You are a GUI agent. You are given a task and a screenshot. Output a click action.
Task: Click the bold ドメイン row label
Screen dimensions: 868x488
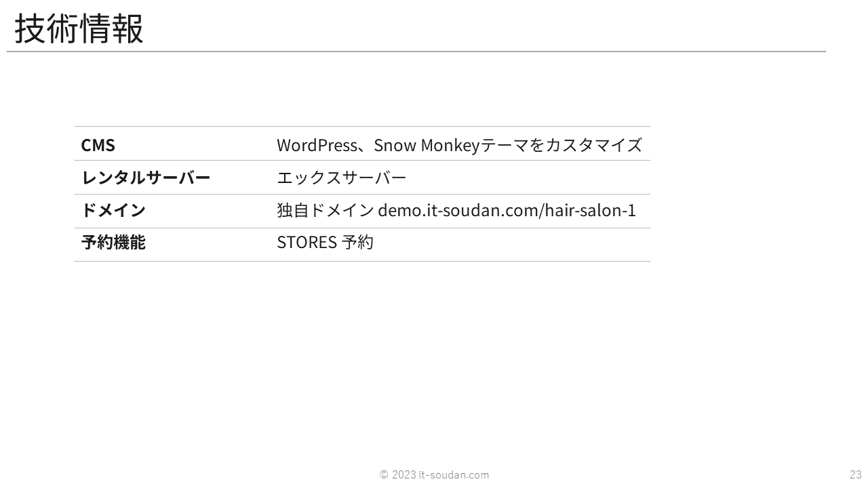[113, 210]
